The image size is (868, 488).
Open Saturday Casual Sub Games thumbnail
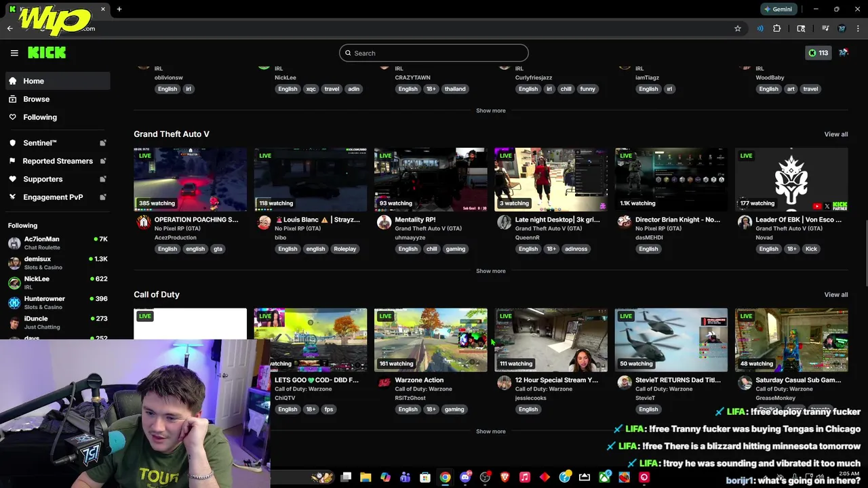click(791, 340)
